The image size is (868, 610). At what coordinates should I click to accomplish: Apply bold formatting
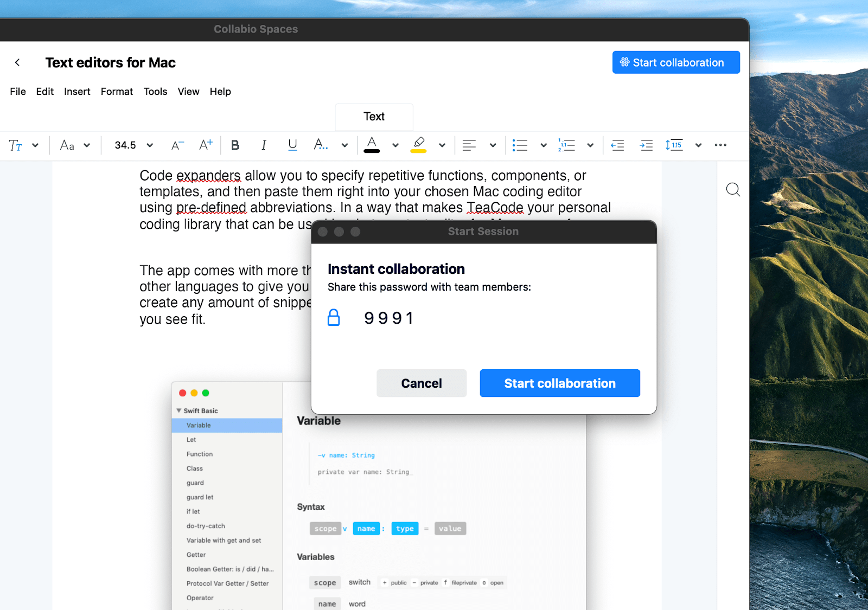tap(235, 145)
